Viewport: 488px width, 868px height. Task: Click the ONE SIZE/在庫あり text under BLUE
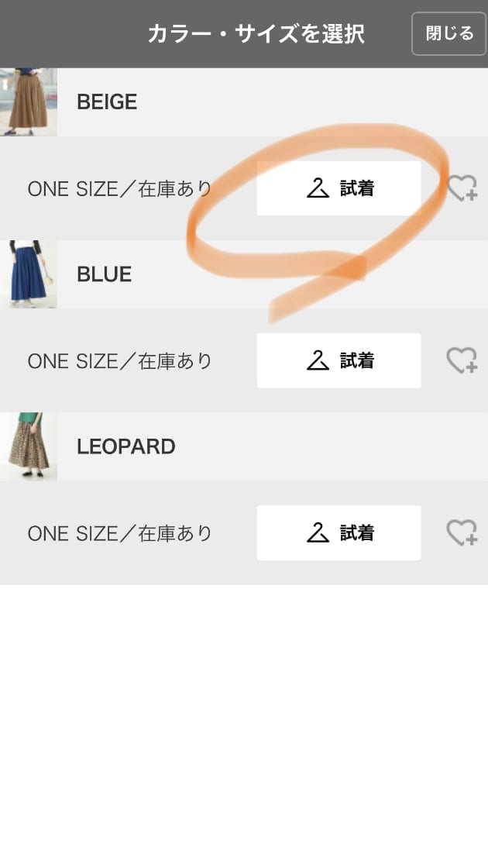(120, 361)
